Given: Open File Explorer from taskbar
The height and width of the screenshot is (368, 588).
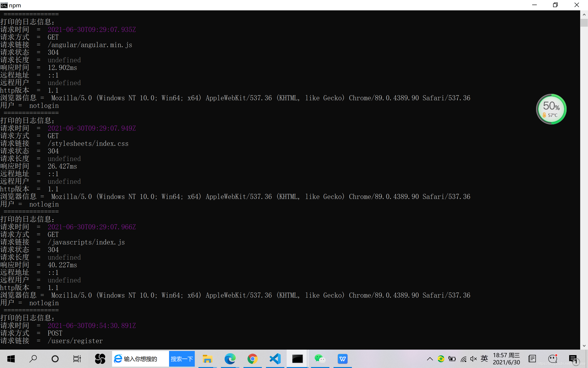Looking at the screenshot, I should pyautogui.click(x=207, y=359).
